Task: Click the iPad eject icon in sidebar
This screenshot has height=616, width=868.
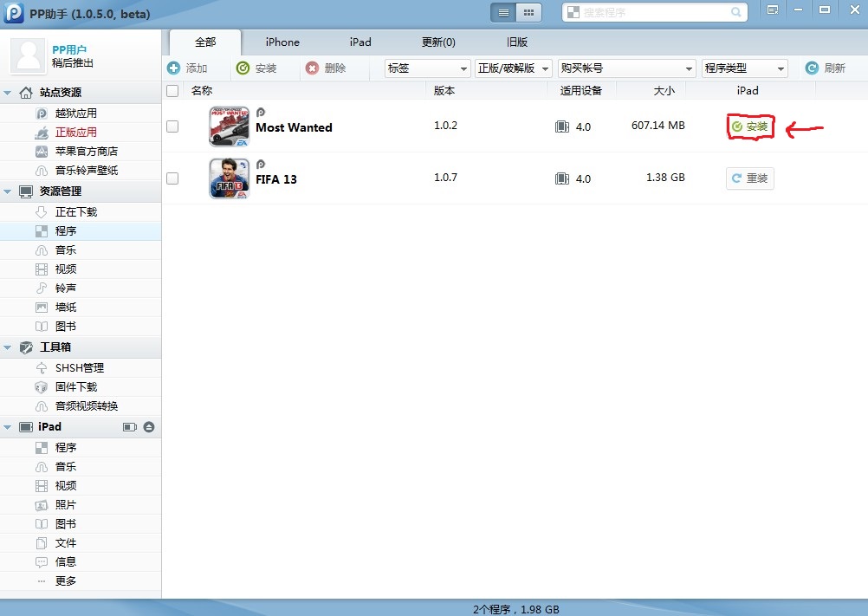Action: [149, 427]
